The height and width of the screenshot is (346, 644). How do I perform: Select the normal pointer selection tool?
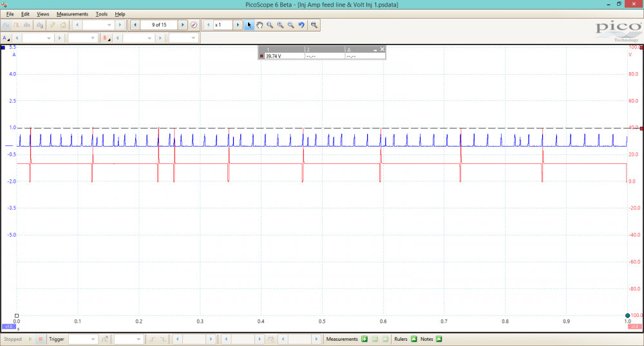click(249, 25)
